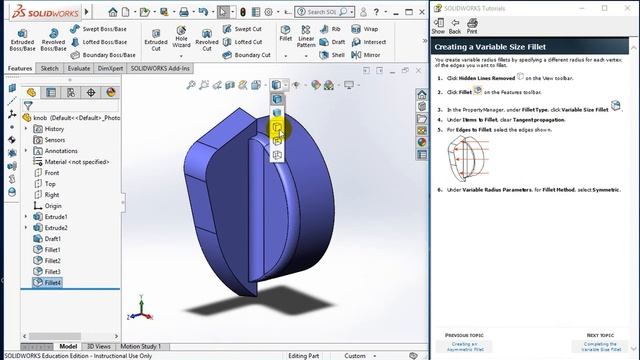Viewport: 640px width, 360px height.
Task: Click the Fillet feature tool
Action: (x=286, y=33)
